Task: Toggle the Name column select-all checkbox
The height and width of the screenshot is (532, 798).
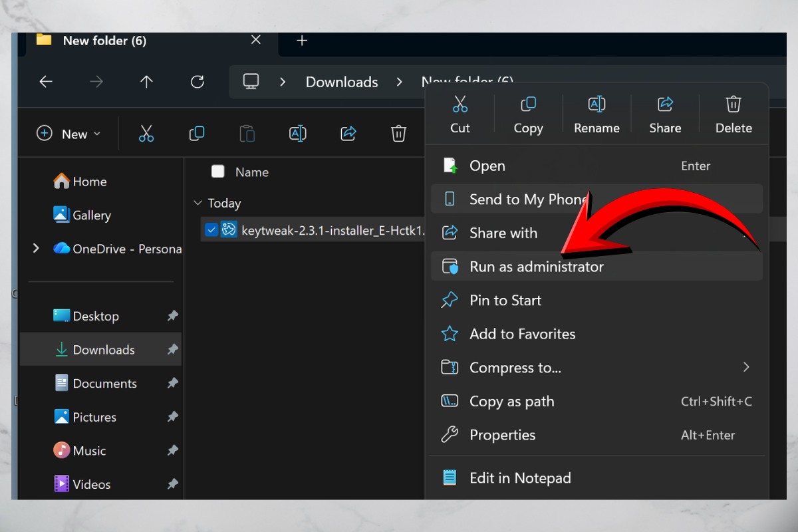Action: point(217,172)
